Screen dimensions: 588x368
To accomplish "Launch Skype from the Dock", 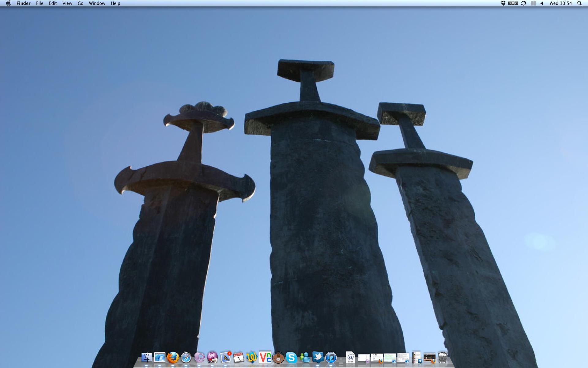I will pos(291,358).
